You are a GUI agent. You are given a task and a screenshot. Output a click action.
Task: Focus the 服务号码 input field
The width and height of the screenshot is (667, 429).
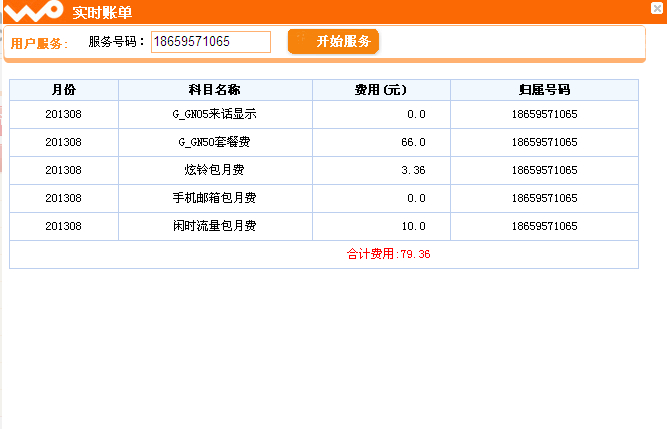(x=211, y=42)
